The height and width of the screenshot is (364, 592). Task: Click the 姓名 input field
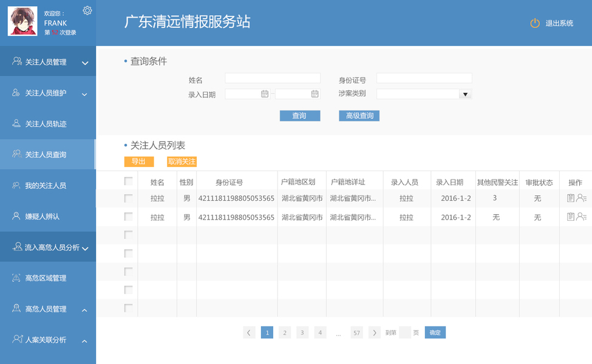click(273, 78)
